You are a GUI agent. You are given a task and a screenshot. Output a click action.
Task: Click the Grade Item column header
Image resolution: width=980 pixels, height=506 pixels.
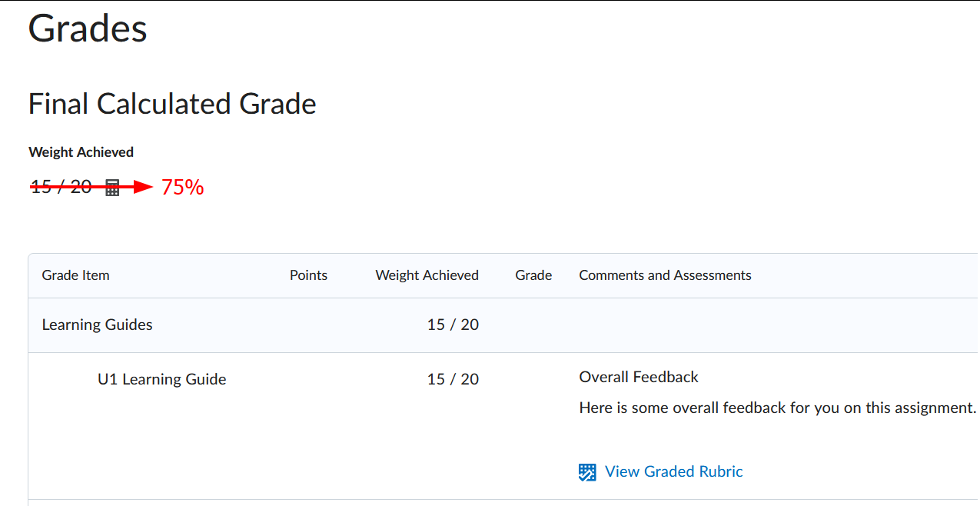75,275
